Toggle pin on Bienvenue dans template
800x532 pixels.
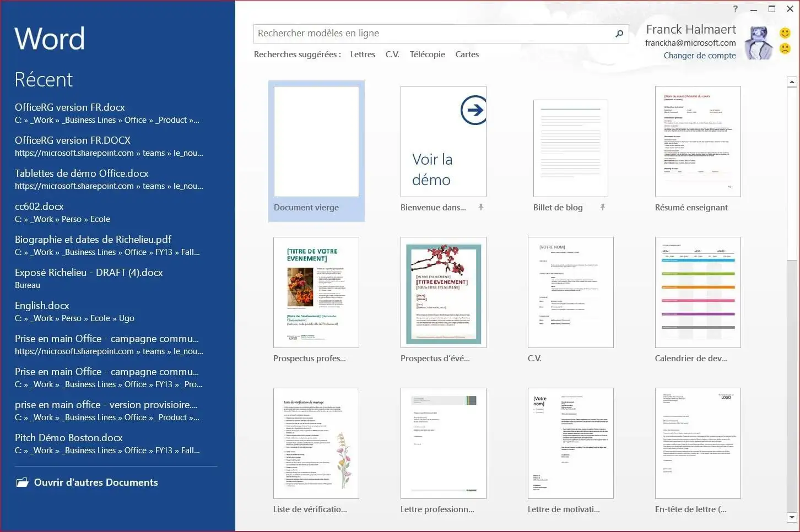click(481, 207)
